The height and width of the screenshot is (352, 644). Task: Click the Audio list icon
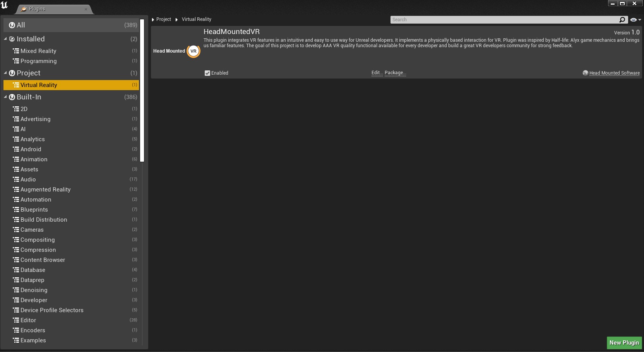16,179
